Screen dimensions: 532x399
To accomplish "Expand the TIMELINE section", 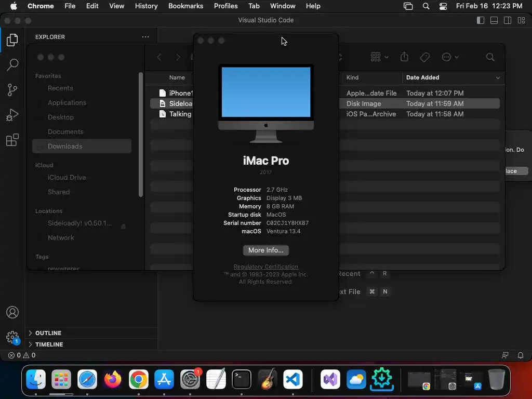I will point(91,344).
